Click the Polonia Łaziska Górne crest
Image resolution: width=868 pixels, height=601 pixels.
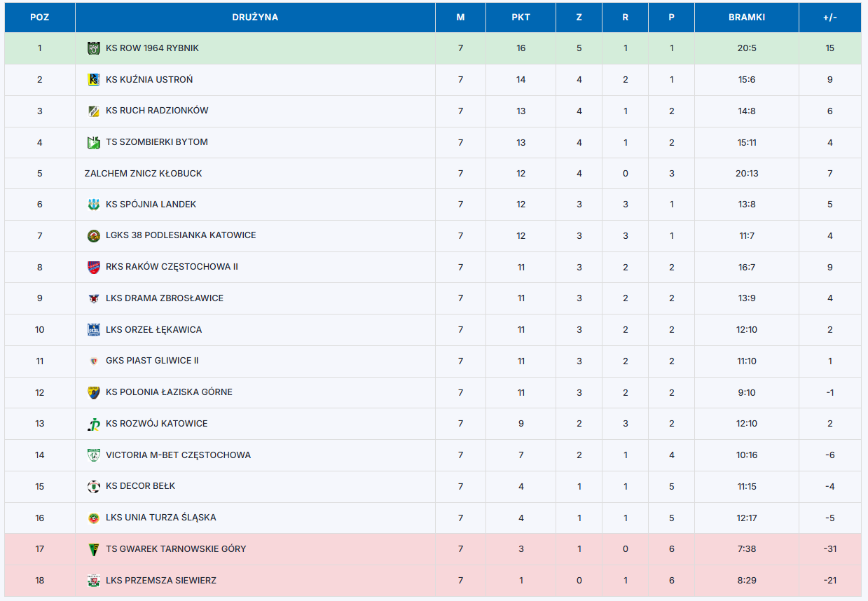[93, 392]
